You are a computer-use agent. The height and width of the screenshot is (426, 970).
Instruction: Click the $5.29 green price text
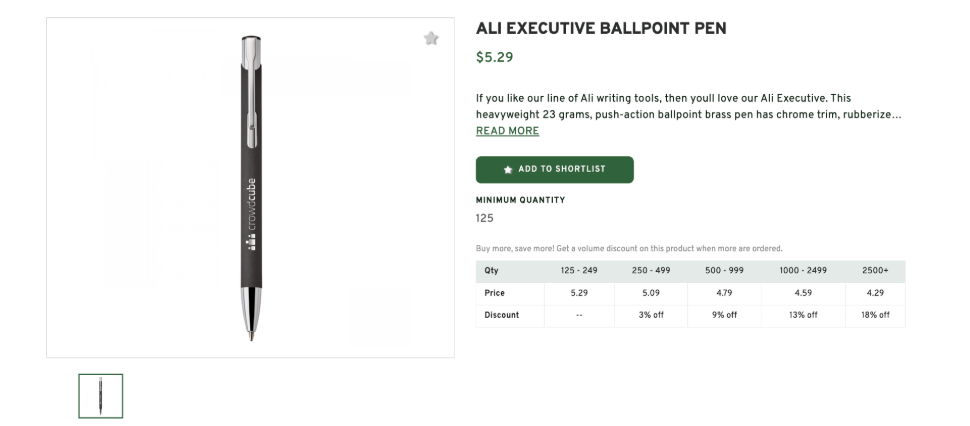click(x=494, y=57)
